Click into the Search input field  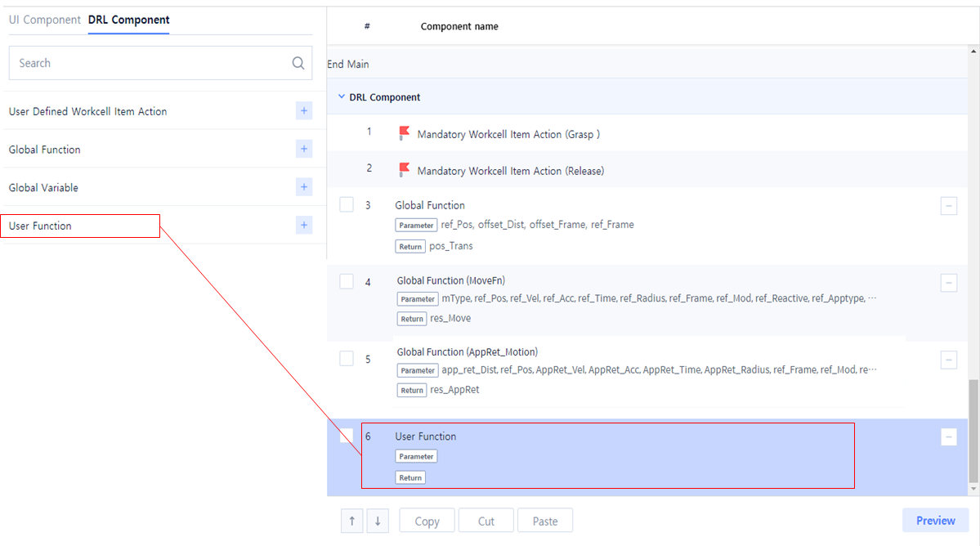(x=147, y=63)
